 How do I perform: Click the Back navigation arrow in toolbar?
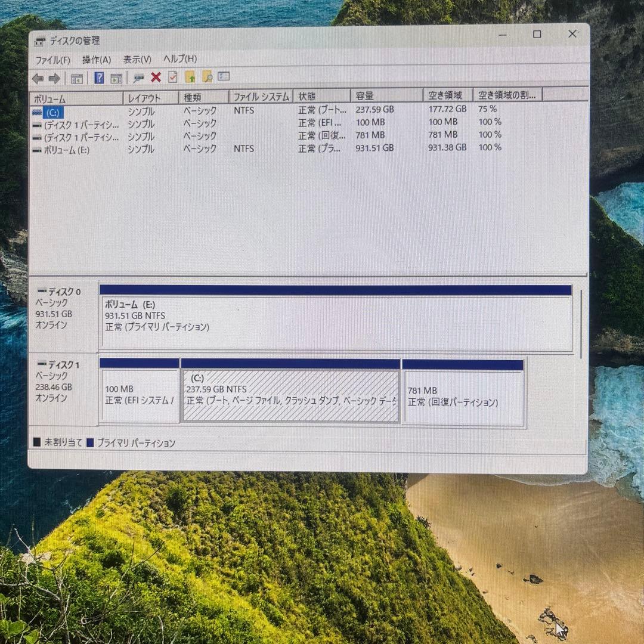pyautogui.click(x=37, y=77)
